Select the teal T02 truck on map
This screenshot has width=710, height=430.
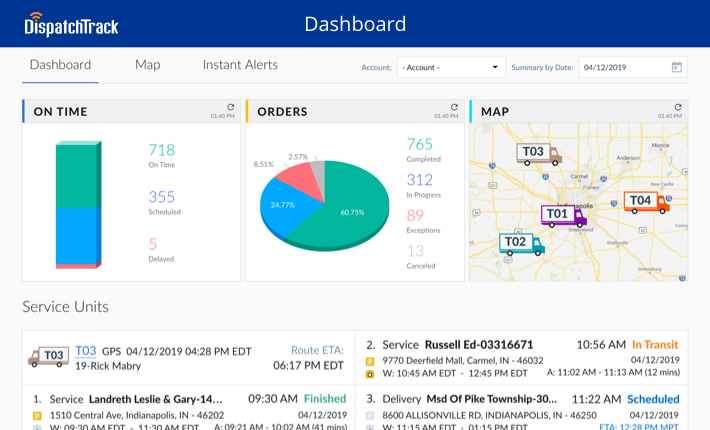pos(521,243)
